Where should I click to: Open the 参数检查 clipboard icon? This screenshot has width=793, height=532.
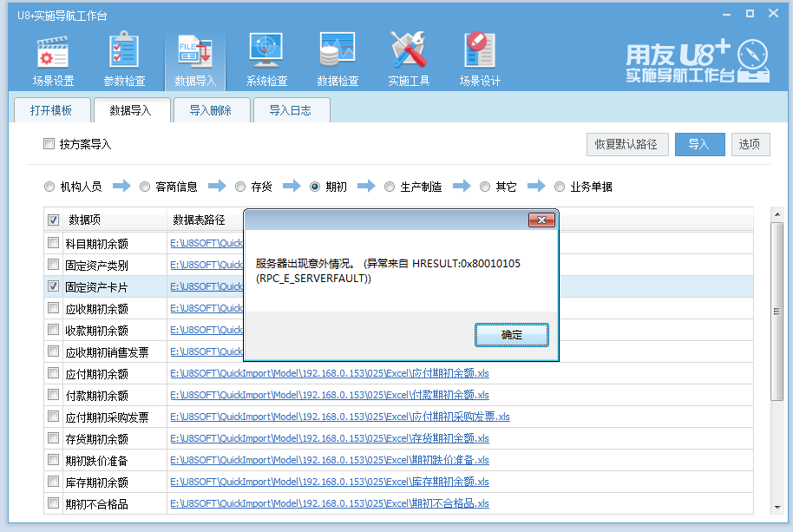click(124, 60)
